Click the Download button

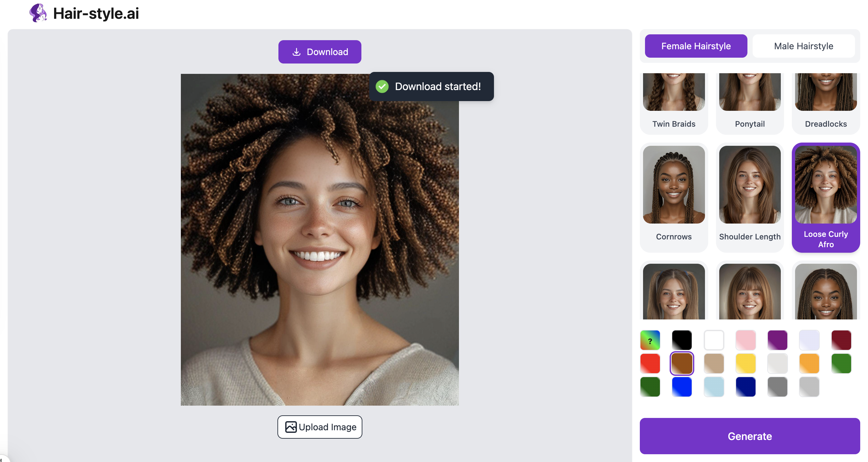[x=320, y=52]
